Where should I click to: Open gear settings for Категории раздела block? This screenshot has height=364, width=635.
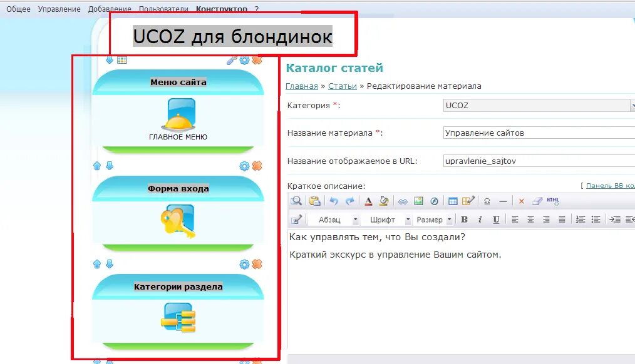[x=244, y=264]
